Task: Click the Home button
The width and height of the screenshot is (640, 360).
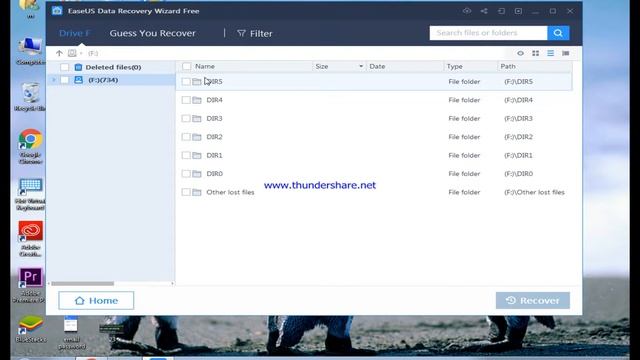Action: coord(96,300)
